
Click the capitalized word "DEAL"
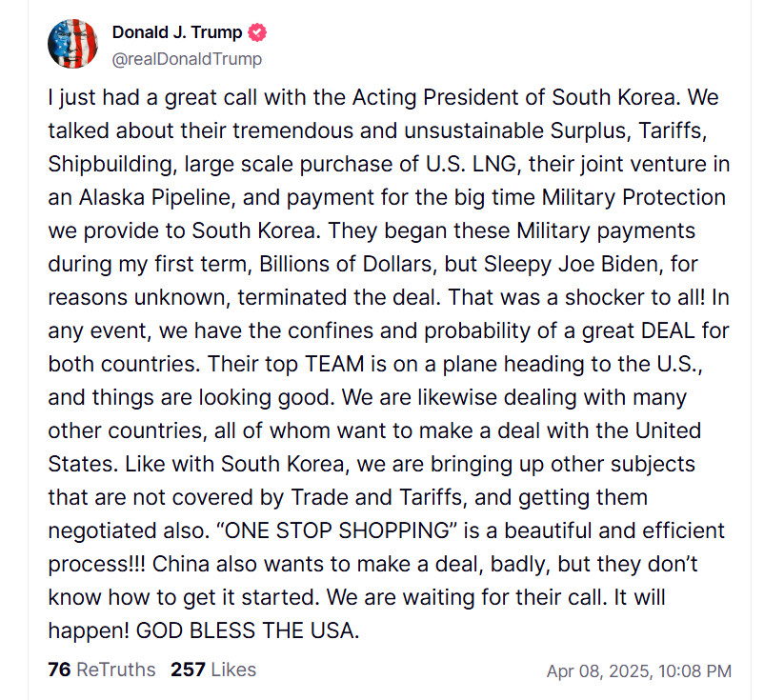668,330
